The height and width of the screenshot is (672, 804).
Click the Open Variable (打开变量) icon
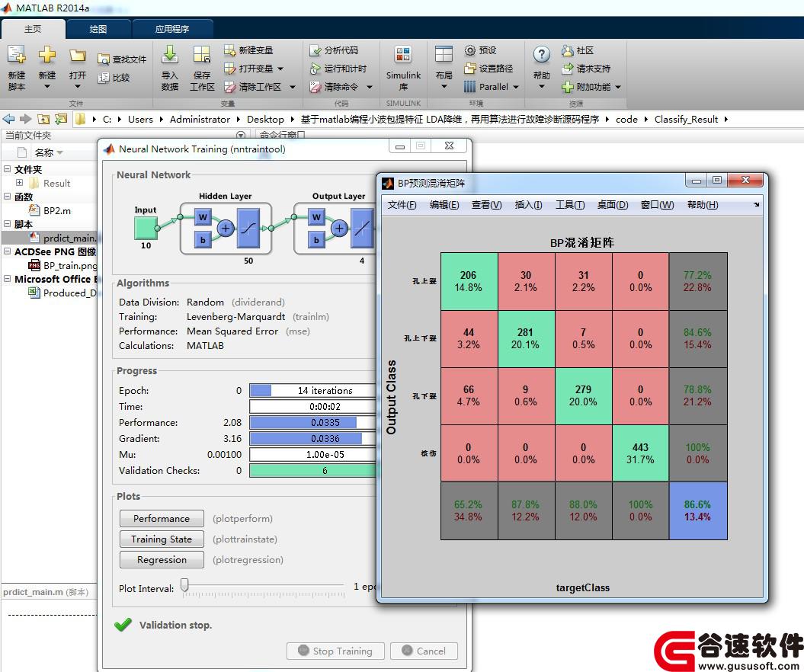click(229, 68)
